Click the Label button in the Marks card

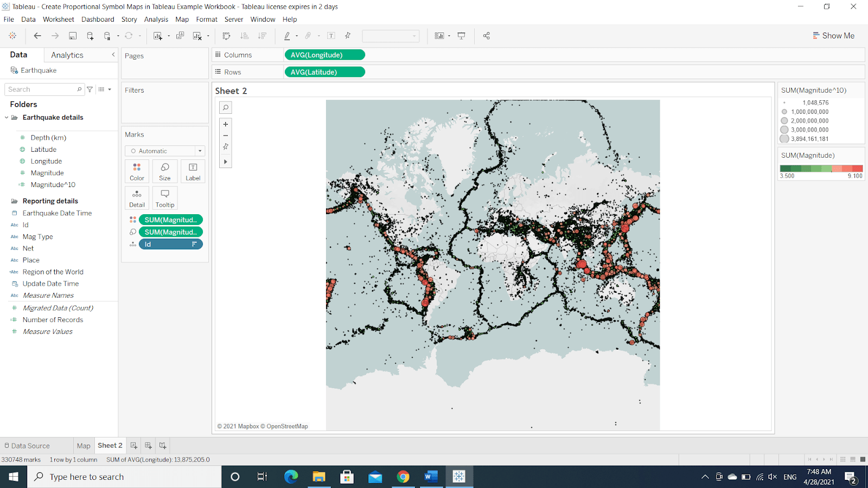(x=193, y=171)
